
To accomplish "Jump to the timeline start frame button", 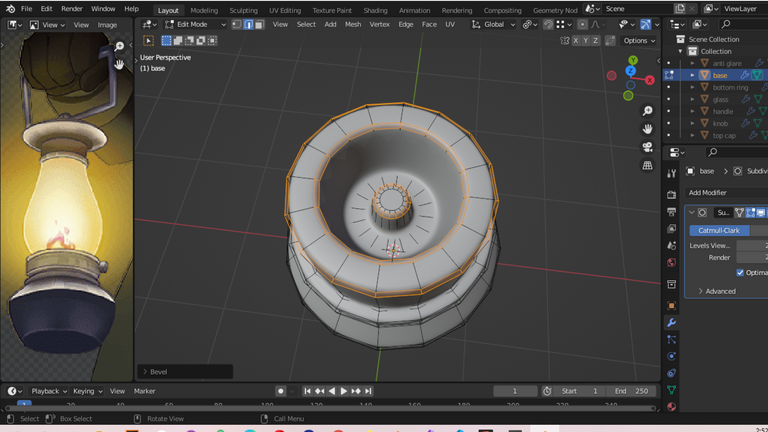I will point(307,391).
